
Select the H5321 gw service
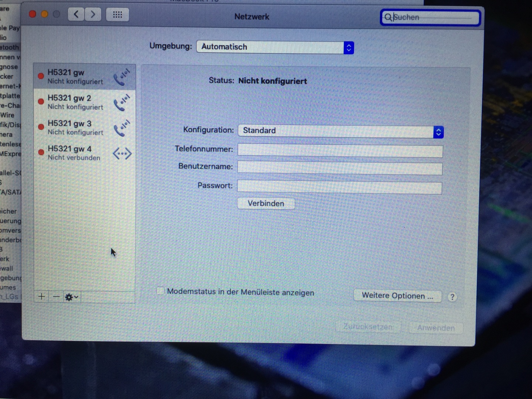85,76
